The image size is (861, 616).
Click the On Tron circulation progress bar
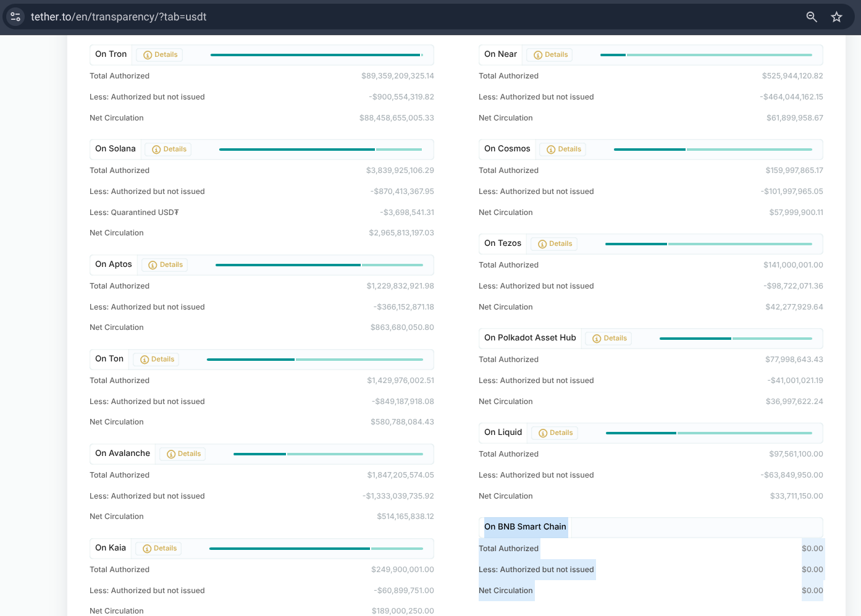(317, 55)
